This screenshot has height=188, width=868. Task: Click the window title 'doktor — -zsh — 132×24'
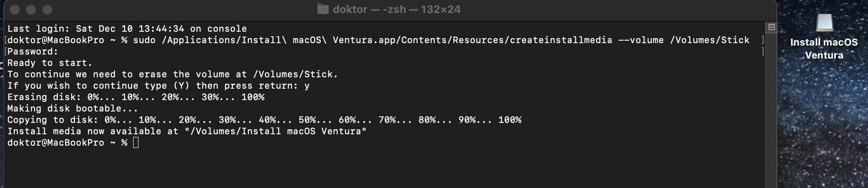[396, 9]
